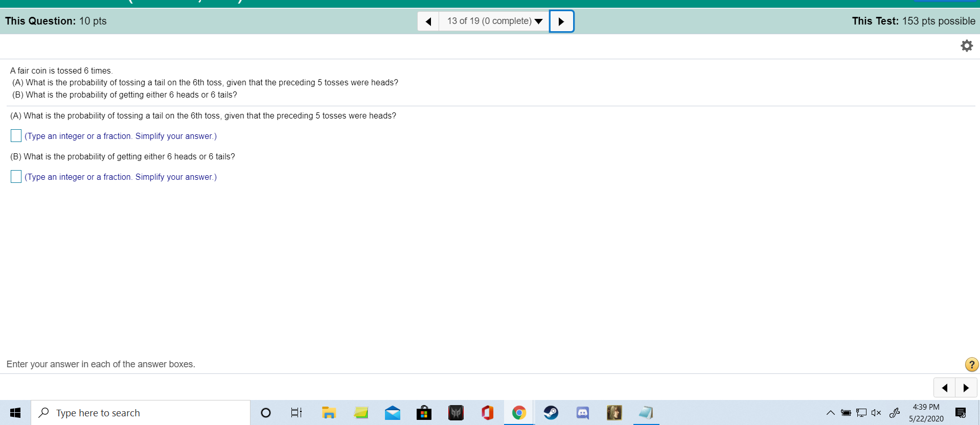Click 'This Test: 153 pts possible' text

coord(914,21)
